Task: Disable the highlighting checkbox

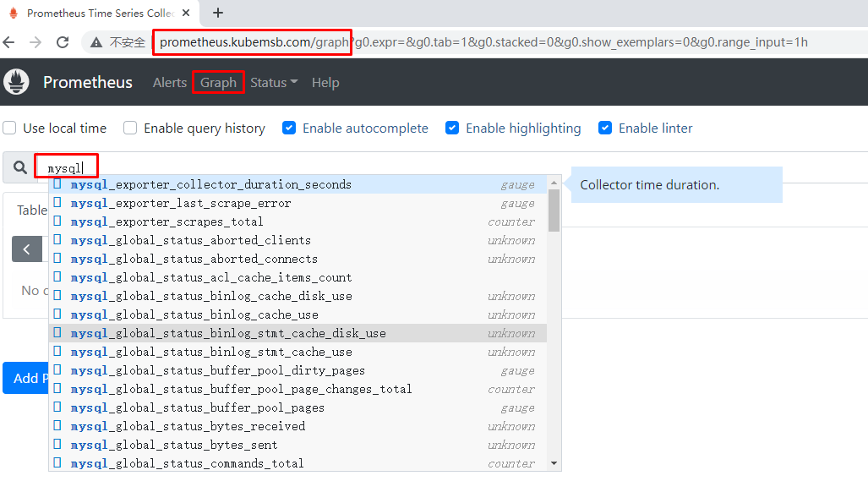Action: point(452,128)
